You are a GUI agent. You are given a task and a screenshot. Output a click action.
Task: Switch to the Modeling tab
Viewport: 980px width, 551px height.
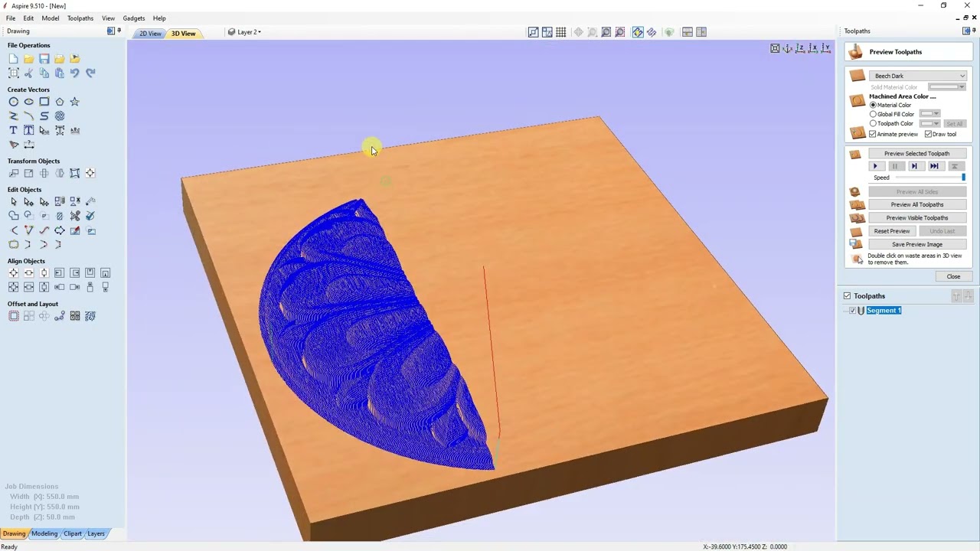click(44, 533)
